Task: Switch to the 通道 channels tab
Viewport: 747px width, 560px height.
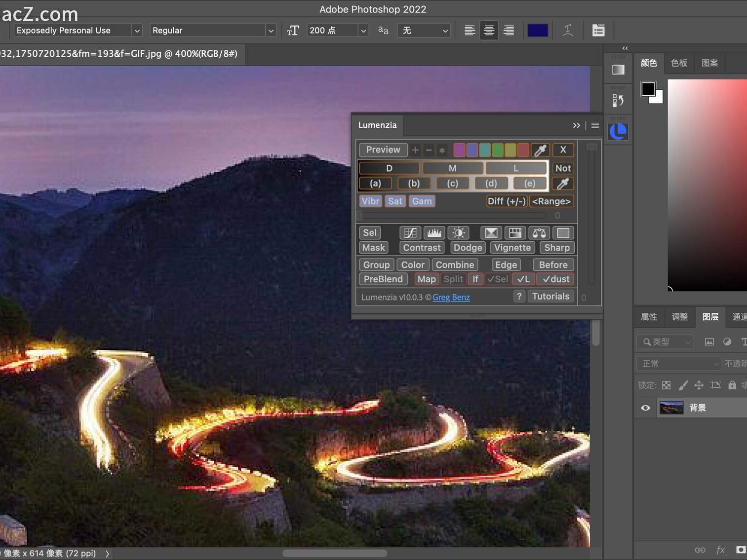Action: pyautogui.click(x=740, y=317)
